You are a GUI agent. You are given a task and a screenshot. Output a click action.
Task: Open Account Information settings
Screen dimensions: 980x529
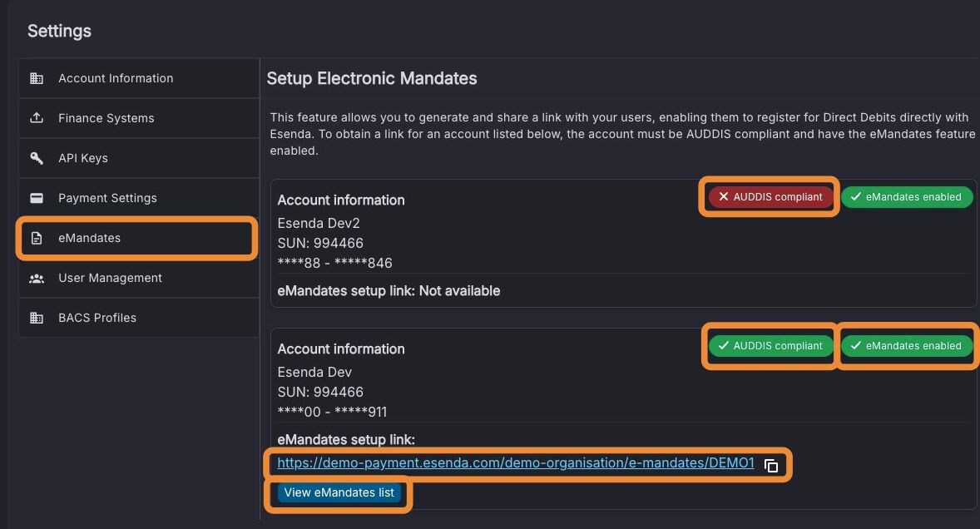139,78
